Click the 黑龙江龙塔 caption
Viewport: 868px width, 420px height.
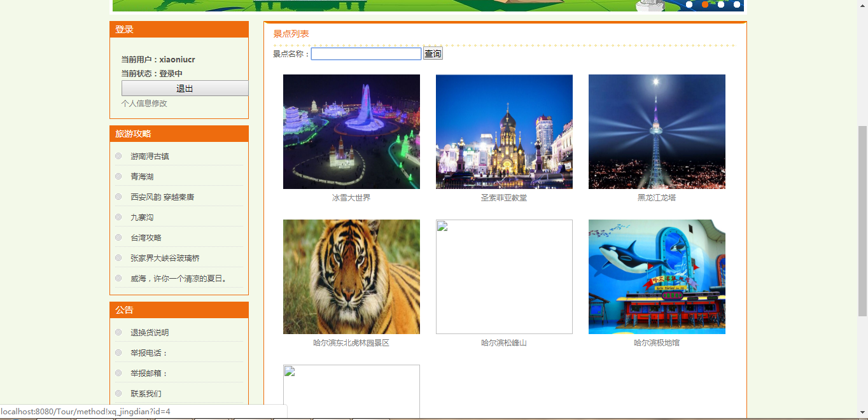pyautogui.click(x=657, y=198)
